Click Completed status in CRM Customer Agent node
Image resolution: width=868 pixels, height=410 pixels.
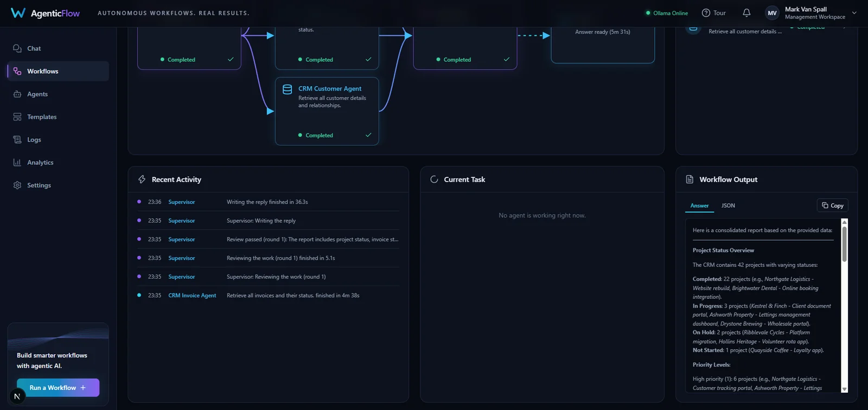[316, 135]
